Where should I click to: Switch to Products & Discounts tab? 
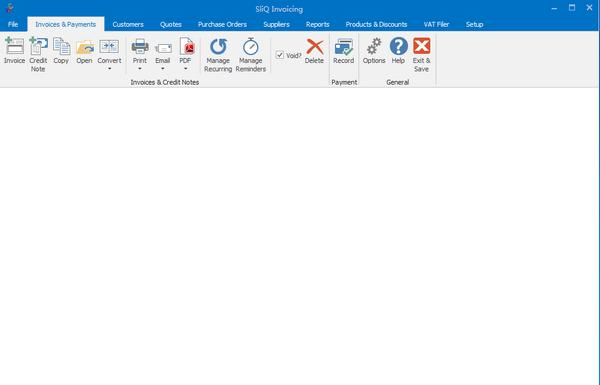pyautogui.click(x=376, y=24)
